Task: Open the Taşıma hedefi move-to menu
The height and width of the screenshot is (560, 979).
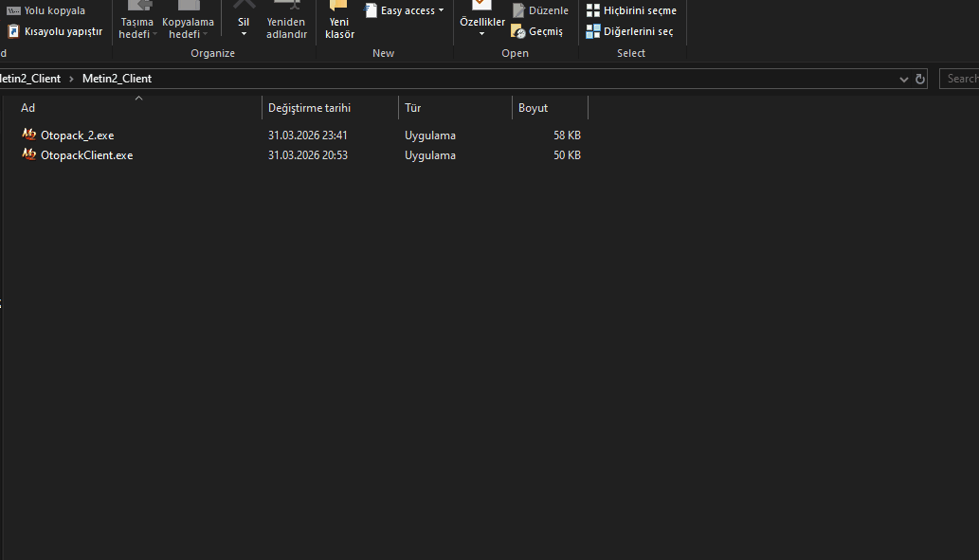Action: 136,22
